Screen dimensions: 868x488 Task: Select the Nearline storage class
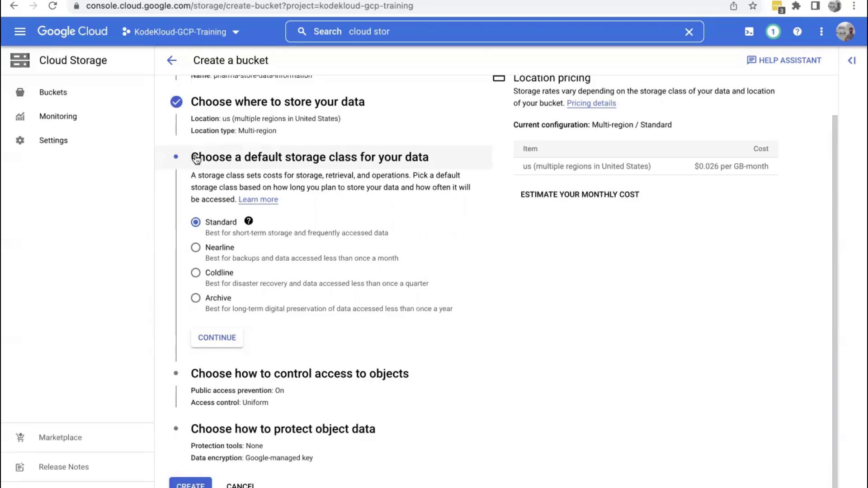tap(196, 248)
